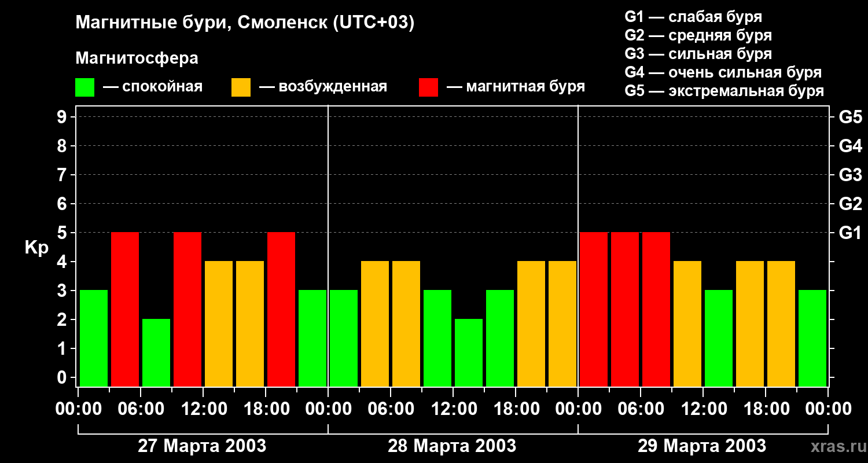The height and width of the screenshot is (463, 868).
Task: Click the 'Магнитосфера' heading
Action: pyautogui.click(x=137, y=58)
